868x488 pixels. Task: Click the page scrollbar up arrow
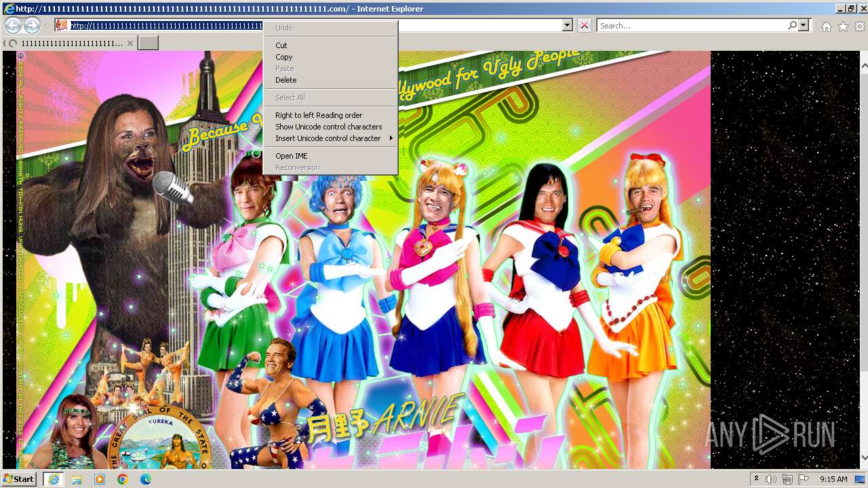tap(864, 65)
